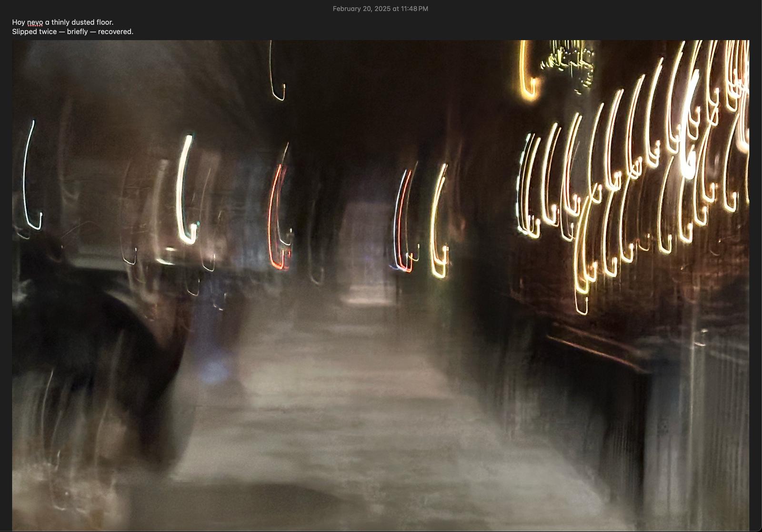Viewport: 762px width, 532px height.
Task: Click the word "Slipped" on line two
Action: click(24, 32)
